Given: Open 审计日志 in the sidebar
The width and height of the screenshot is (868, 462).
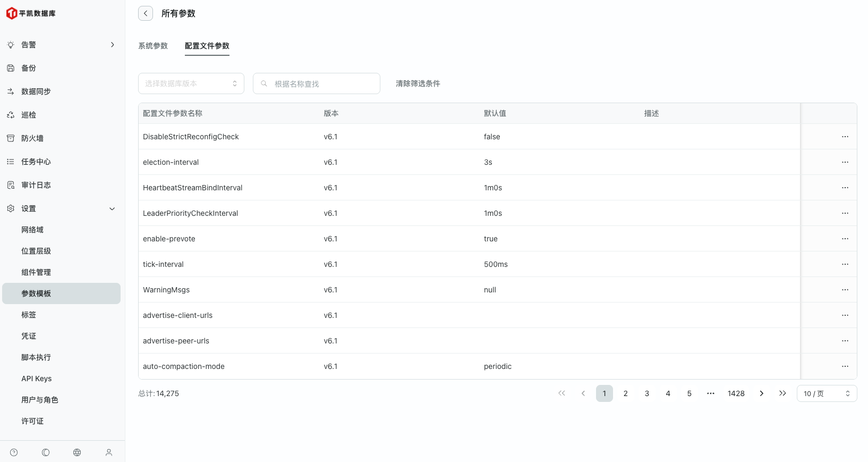Looking at the screenshot, I should [36, 185].
